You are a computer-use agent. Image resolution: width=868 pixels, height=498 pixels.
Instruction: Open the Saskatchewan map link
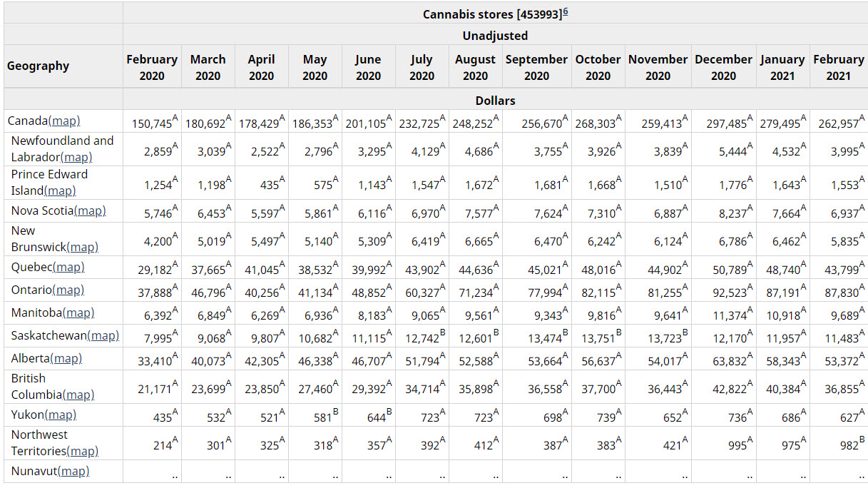click(103, 335)
